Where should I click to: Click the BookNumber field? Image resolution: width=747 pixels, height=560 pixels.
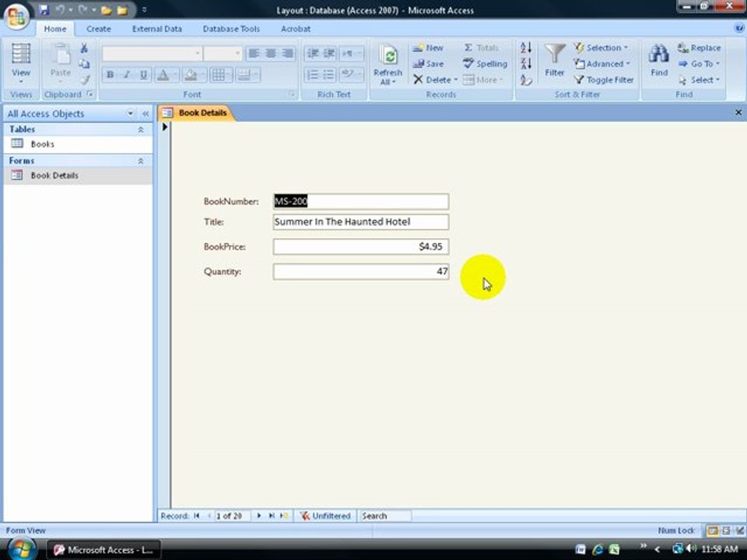[x=360, y=201]
